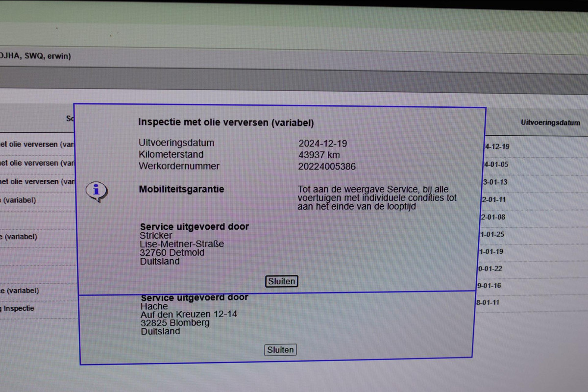Click the date entry 1-01-19
The width and height of the screenshot is (588, 392).
pyautogui.click(x=491, y=251)
